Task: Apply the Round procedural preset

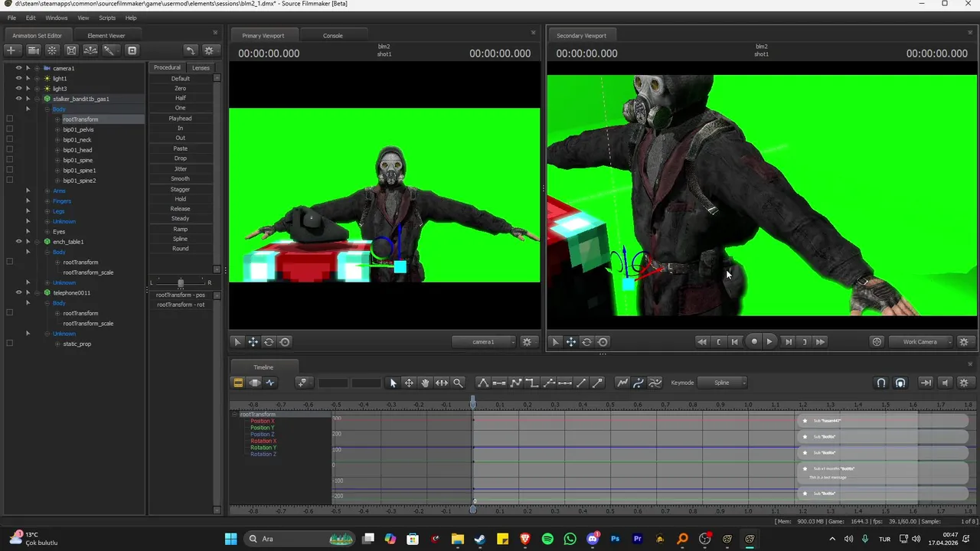Action: (181, 249)
